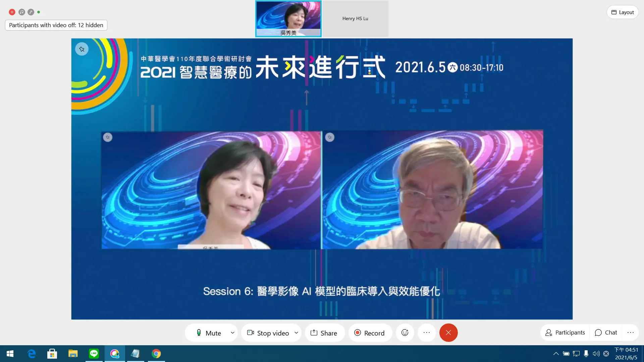Open more options in center toolbar
Image resolution: width=644 pixels, height=362 pixels.
point(427,333)
